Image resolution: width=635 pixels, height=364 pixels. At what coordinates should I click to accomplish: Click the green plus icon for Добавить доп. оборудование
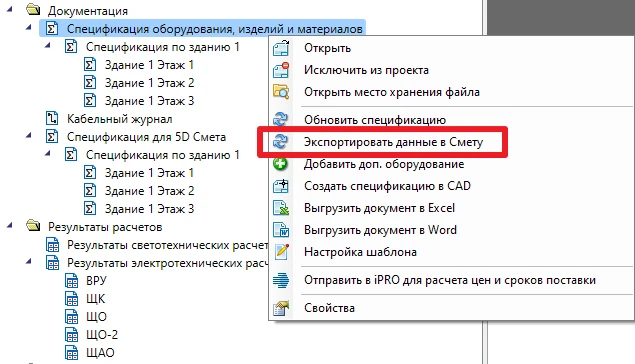pyautogui.click(x=280, y=164)
